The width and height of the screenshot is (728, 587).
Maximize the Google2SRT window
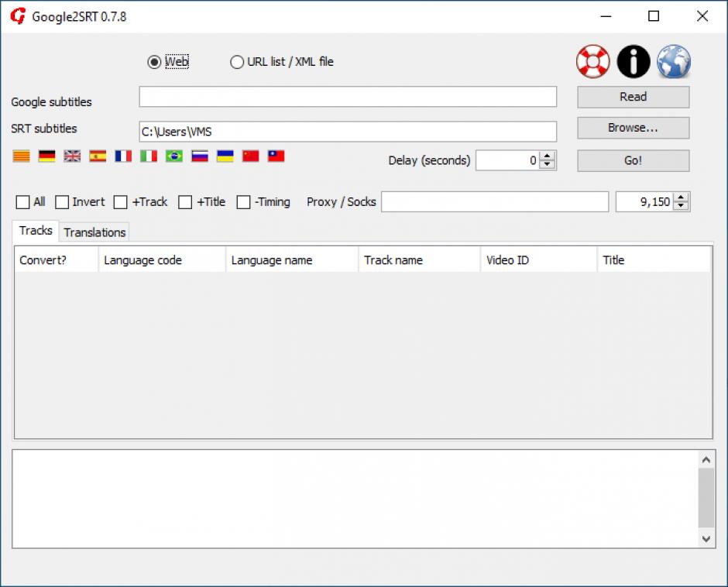pos(654,16)
